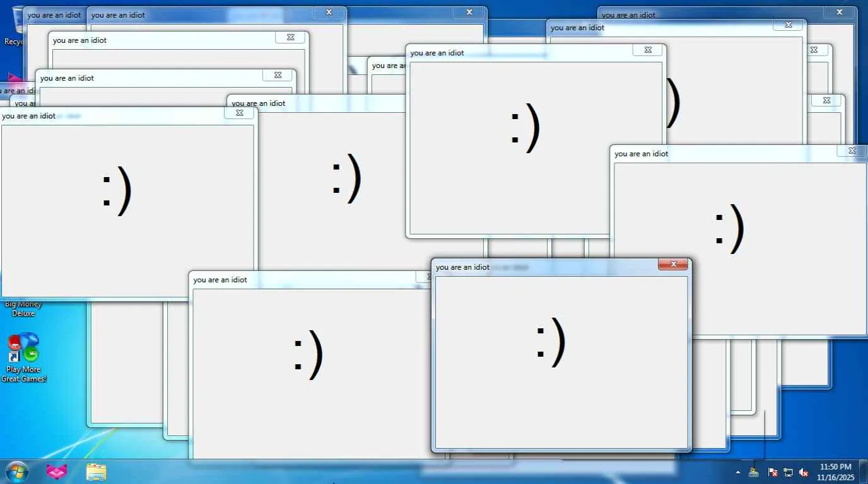
Task: Click the muted volume speaker icon
Action: pyautogui.click(x=804, y=472)
